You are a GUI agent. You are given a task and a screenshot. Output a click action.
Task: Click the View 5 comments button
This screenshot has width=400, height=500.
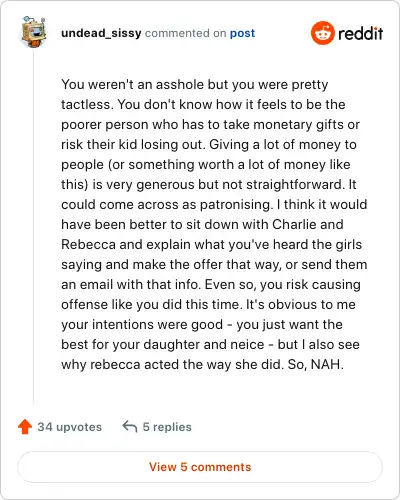(200, 467)
